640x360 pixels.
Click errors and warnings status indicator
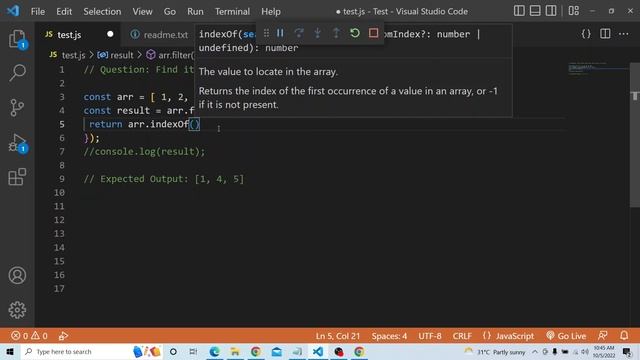coord(29,336)
